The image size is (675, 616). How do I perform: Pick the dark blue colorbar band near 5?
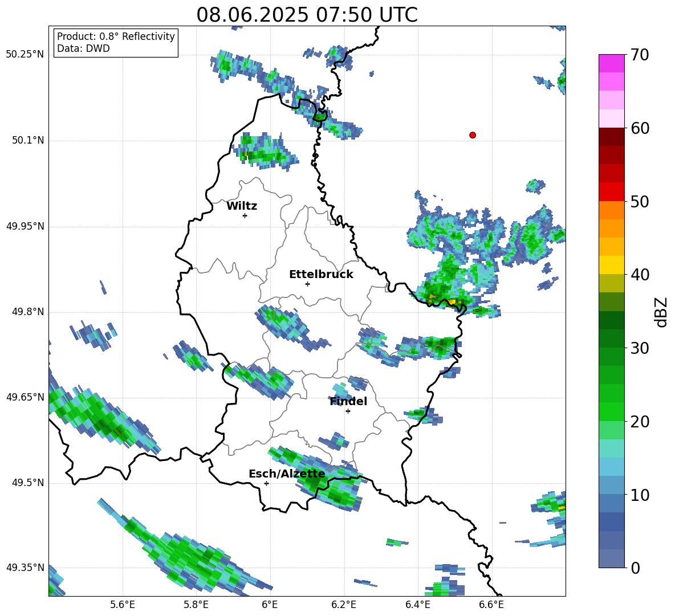(611, 521)
